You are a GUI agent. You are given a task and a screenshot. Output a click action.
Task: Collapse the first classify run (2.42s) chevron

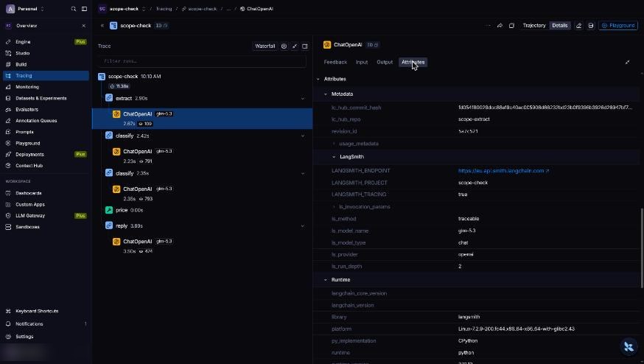[303, 136]
